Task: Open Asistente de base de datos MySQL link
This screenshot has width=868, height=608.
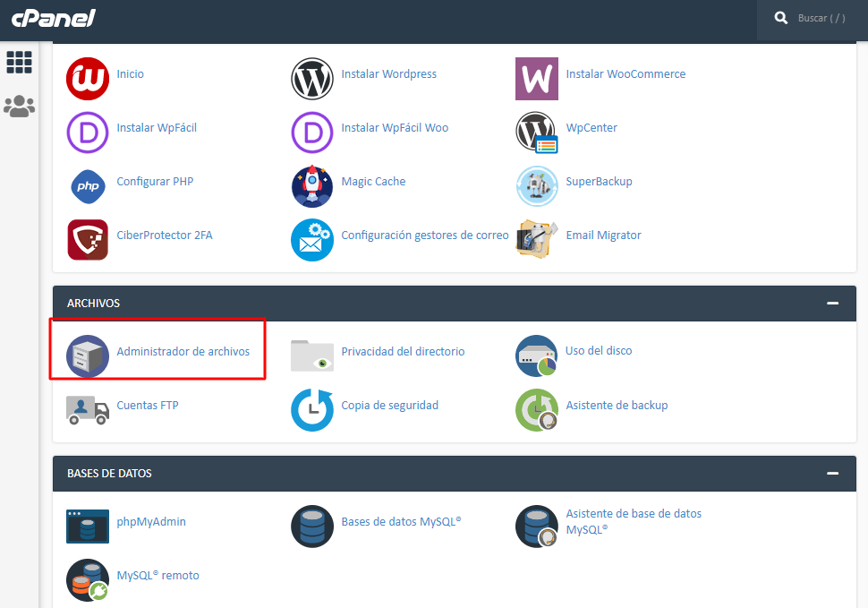Action: pos(634,522)
